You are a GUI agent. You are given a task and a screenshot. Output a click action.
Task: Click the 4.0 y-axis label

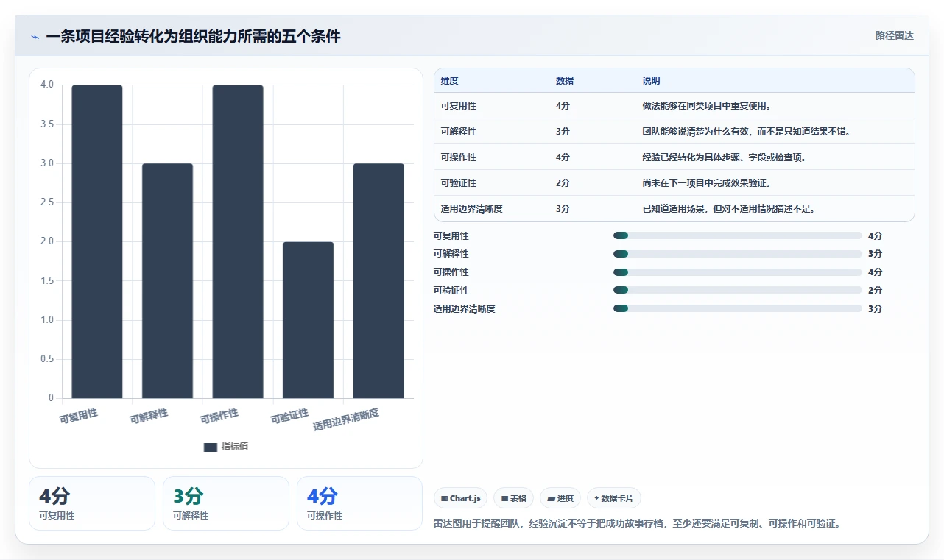(47, 85)
